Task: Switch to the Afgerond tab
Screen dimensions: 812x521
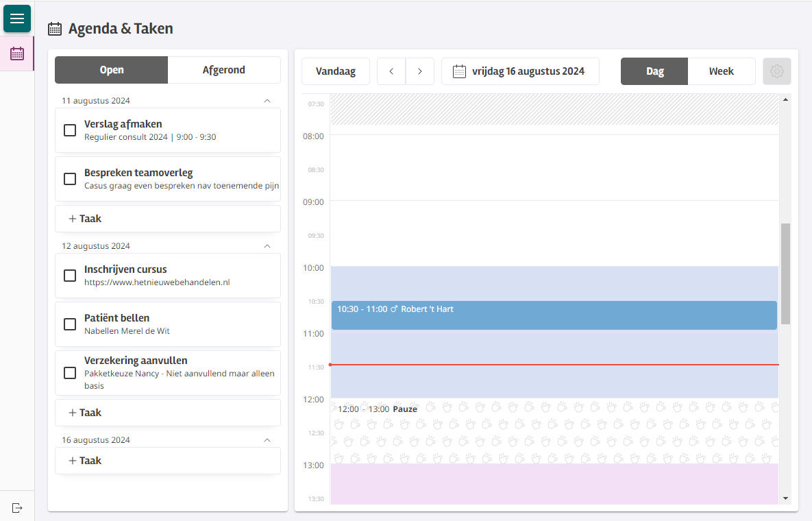Action: tap(224, 70)
